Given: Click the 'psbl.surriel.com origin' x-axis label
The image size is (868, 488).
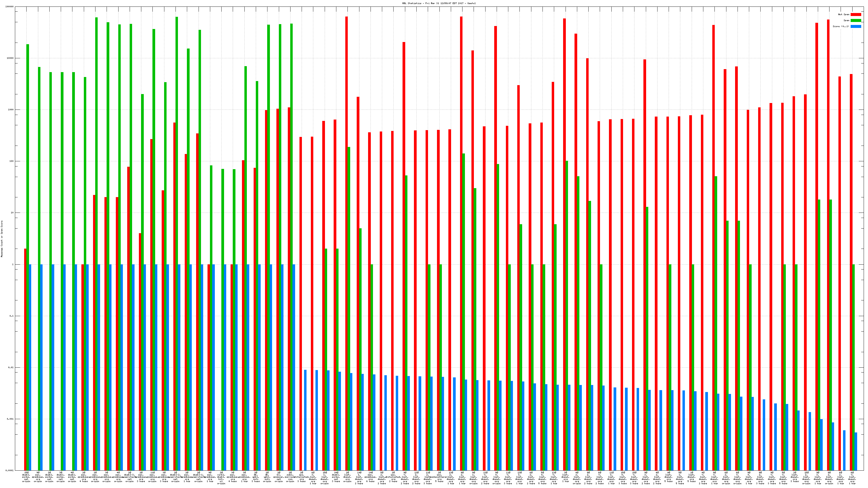Looking at the screenshot, I should (290, 477).
